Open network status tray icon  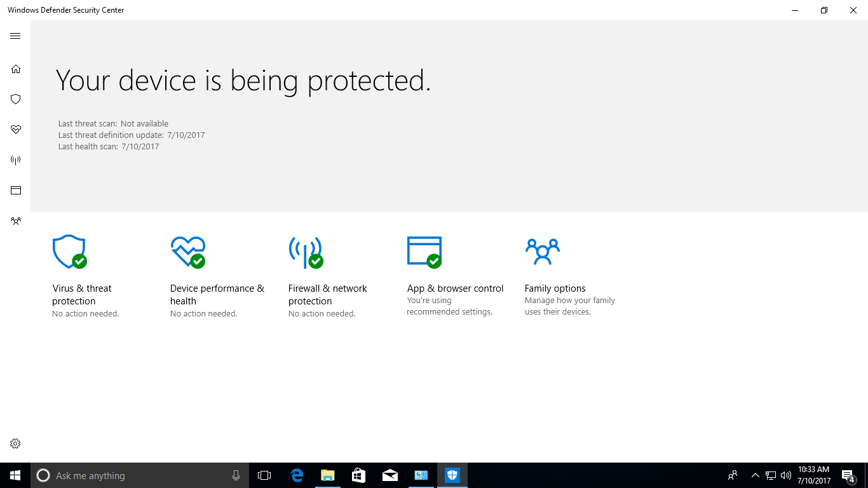pos(771,475)
